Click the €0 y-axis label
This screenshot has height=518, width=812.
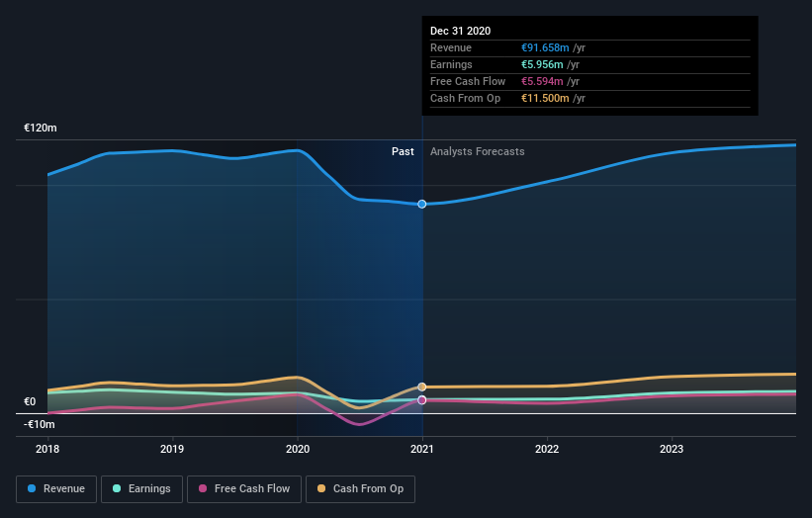click(x=30, y=401)
